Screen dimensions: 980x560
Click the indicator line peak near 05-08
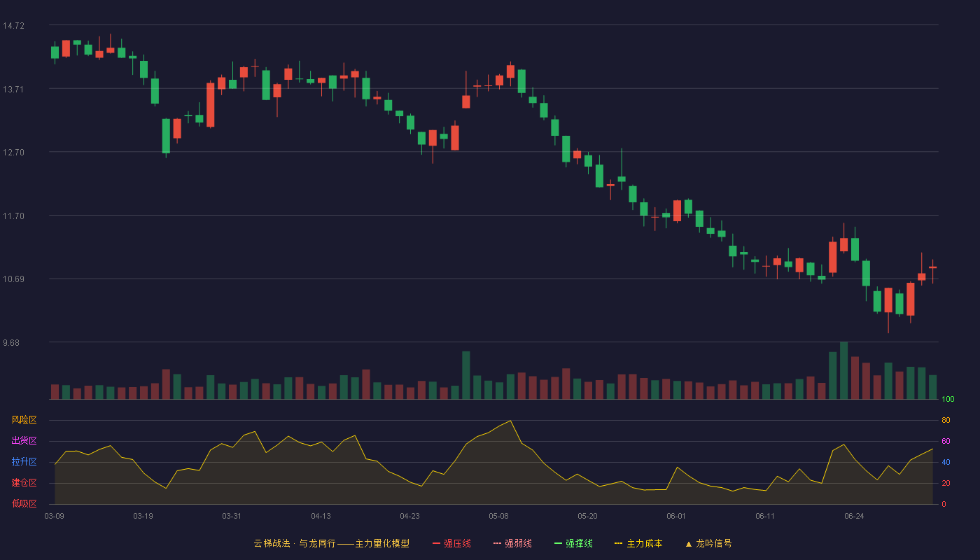510,421
